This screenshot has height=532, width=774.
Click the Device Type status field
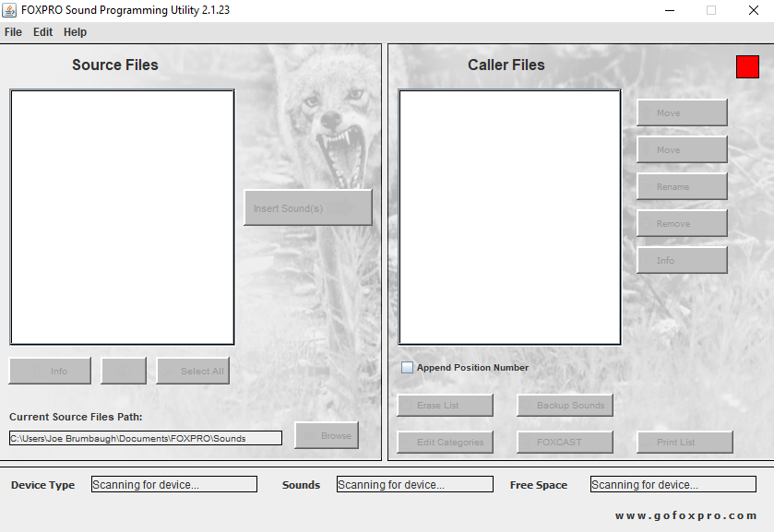[174, 484]
